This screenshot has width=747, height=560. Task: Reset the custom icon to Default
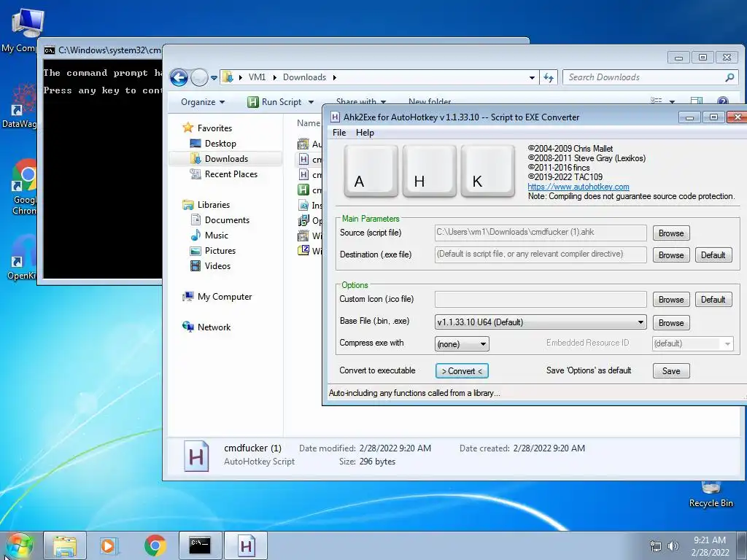pyautogui.click(x=713, y=300)
